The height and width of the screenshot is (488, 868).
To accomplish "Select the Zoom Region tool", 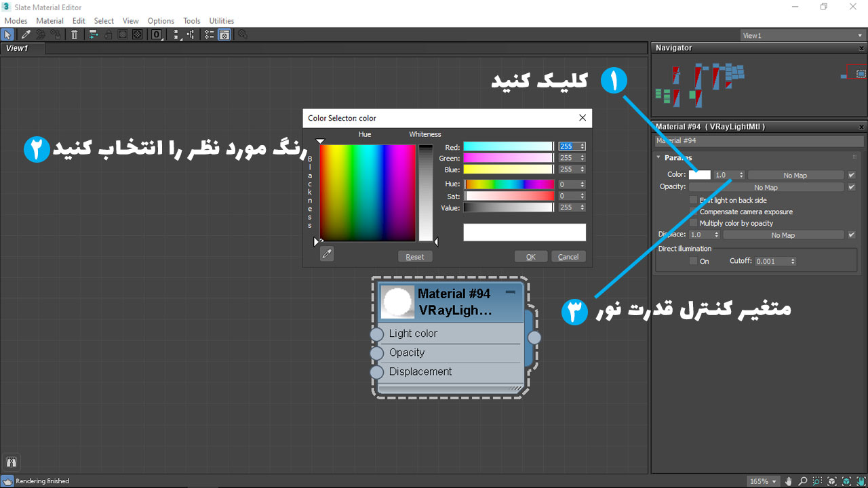I will 817,481.
